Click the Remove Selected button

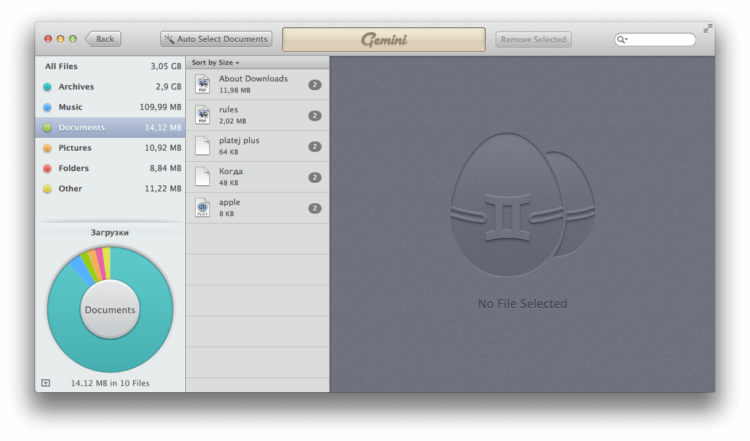533,40
